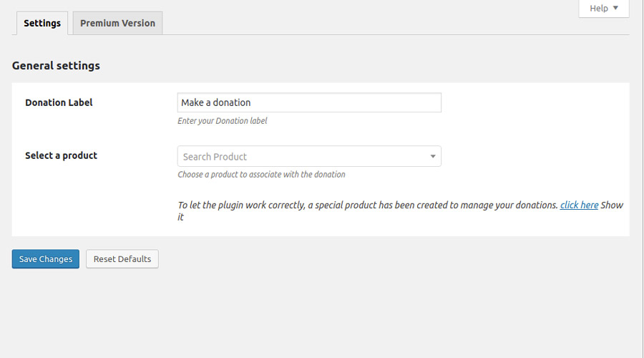The width and height of the screenshot is (644, 358).
Task: Follow the "click here" link
Action: coord(579,205)
